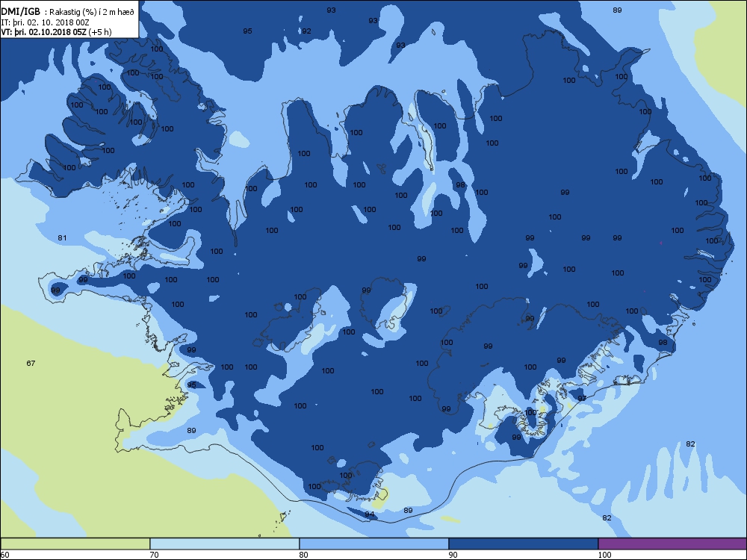747x560 pixels.
Task: Click the humidity value 67 over the green area
Action: (31, 364)
